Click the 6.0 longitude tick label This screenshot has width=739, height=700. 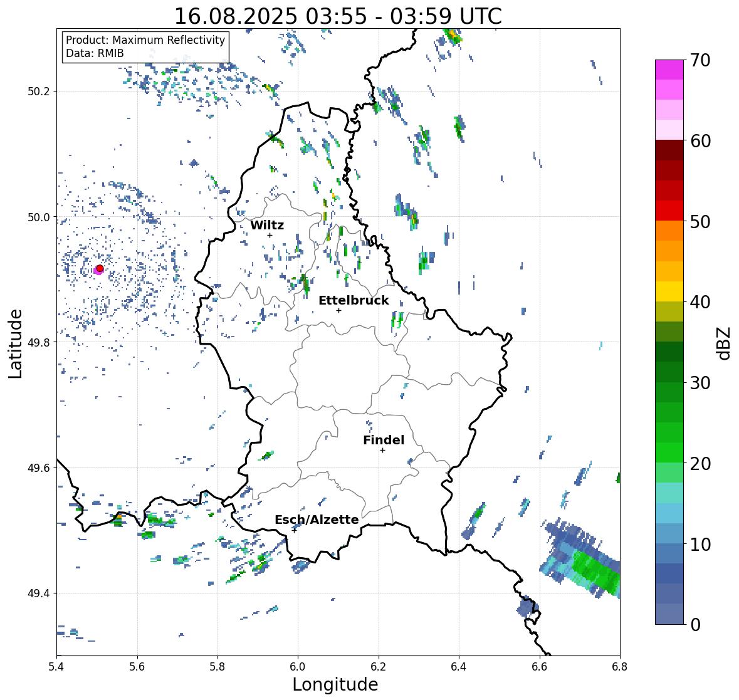[298, 666]
